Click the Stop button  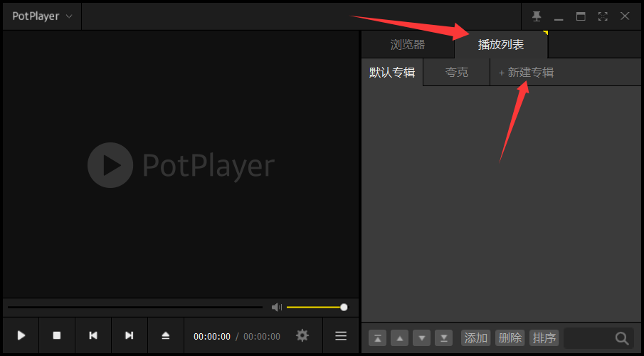[57, 335]
